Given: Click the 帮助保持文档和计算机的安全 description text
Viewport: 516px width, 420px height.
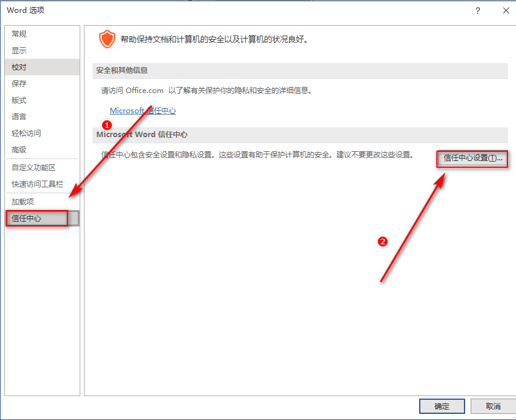Looking at the screenshot, I should (214, 39).
